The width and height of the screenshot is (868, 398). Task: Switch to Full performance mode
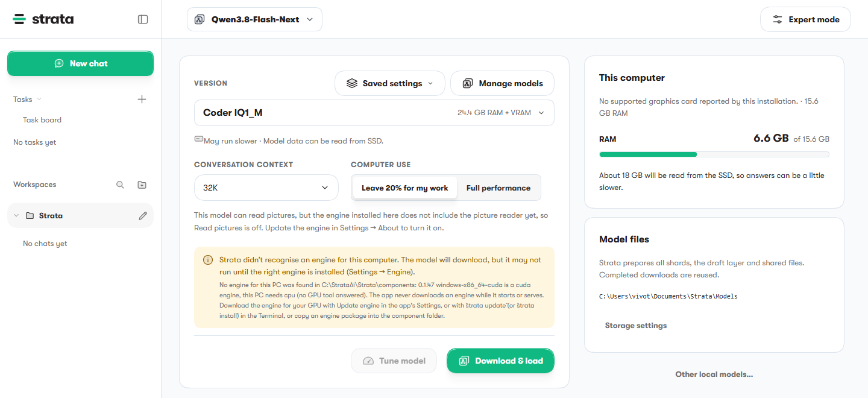[498, 188]
